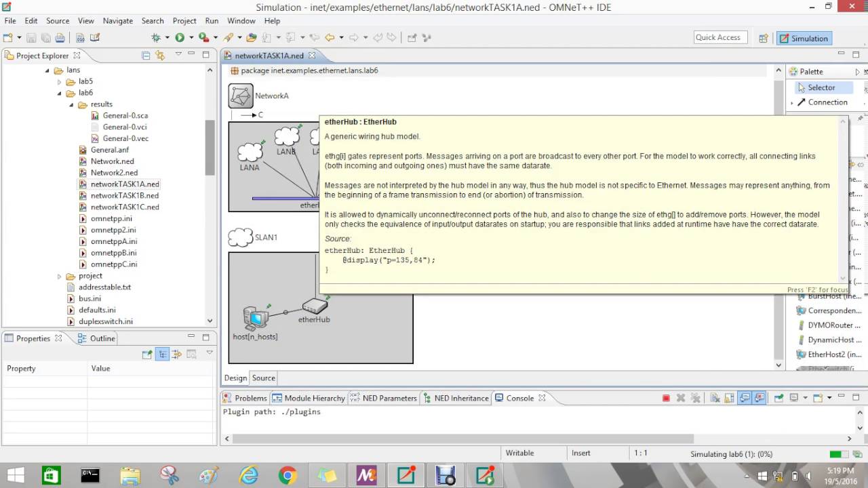Open the Window menu
The width and height of the screenshot is (868, 488).
pos(241,21)
